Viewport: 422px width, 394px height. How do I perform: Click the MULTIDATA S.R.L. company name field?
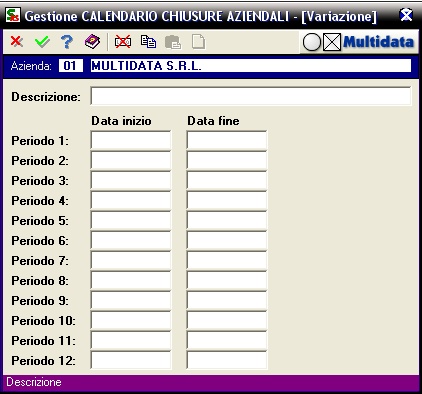point(251,66)
